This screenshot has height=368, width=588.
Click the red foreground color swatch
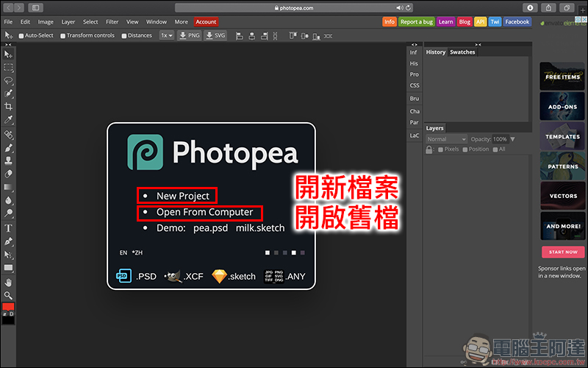(8, 306)
